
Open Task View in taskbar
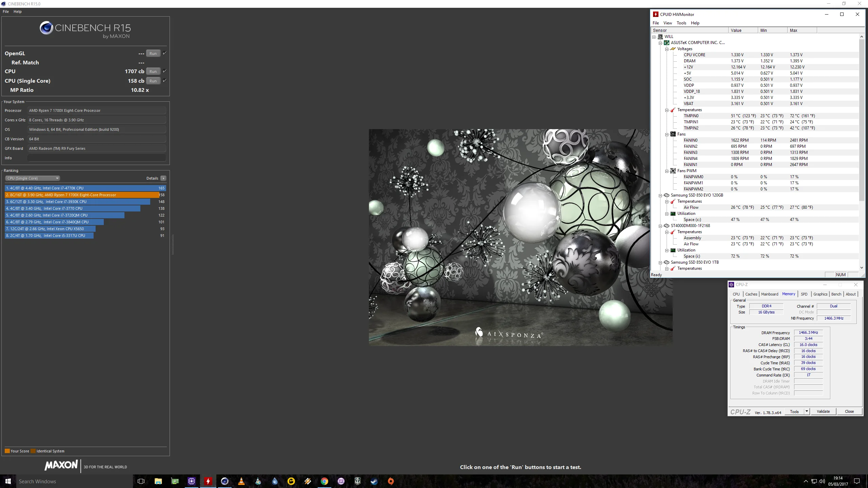(x=141, y=481)
